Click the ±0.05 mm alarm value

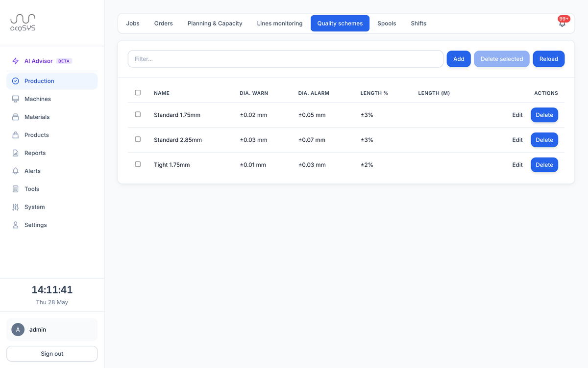click(x=312, y=115)
